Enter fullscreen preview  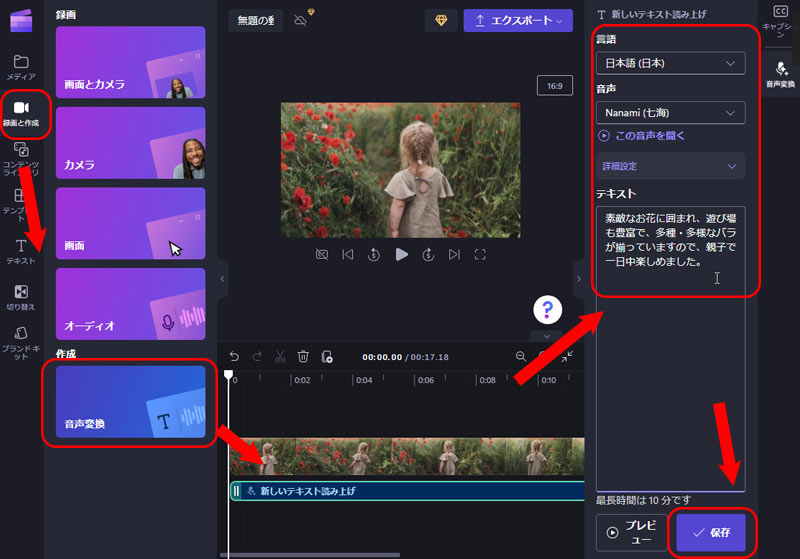point(480,254)
